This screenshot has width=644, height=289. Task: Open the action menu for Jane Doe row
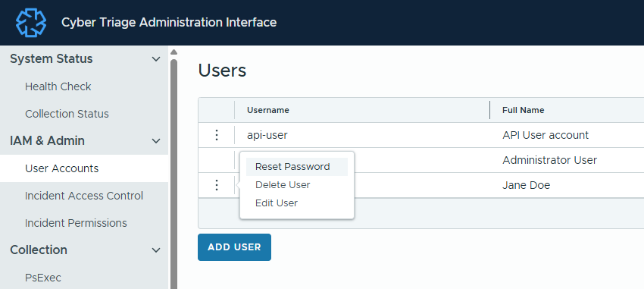[217, 185]
